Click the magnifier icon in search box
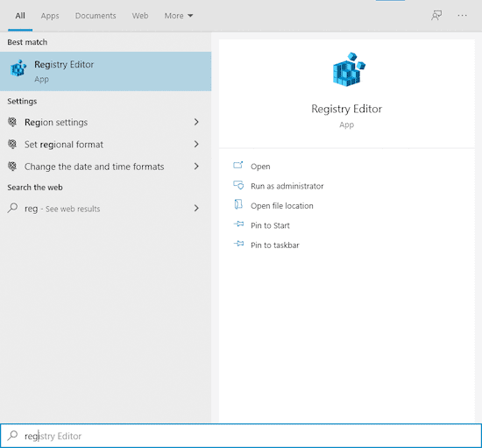This screenshot has width=482, height=448. pyautogui.click(x=12, y=436)
